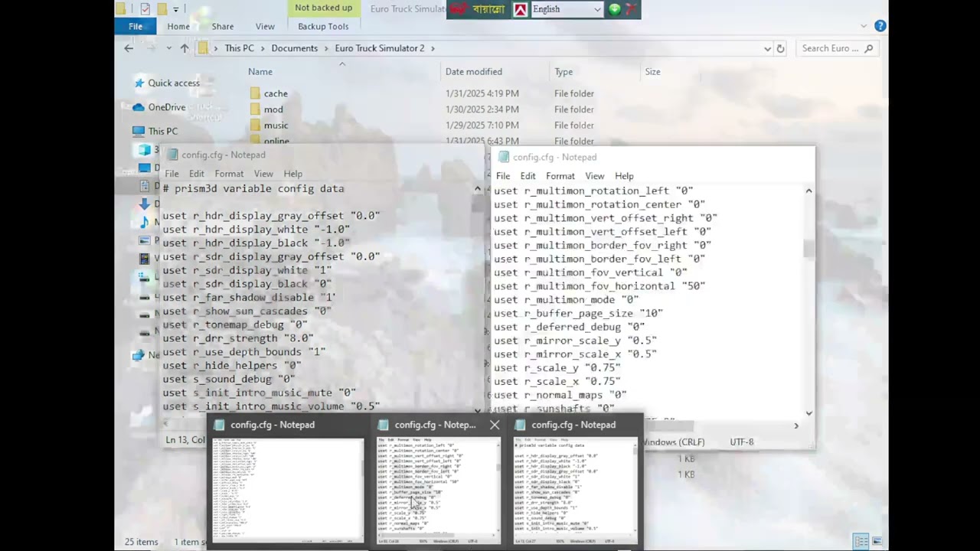The image size is (980, 551).
Task: Open the Share ribbon tab
Action: (223, 26)
